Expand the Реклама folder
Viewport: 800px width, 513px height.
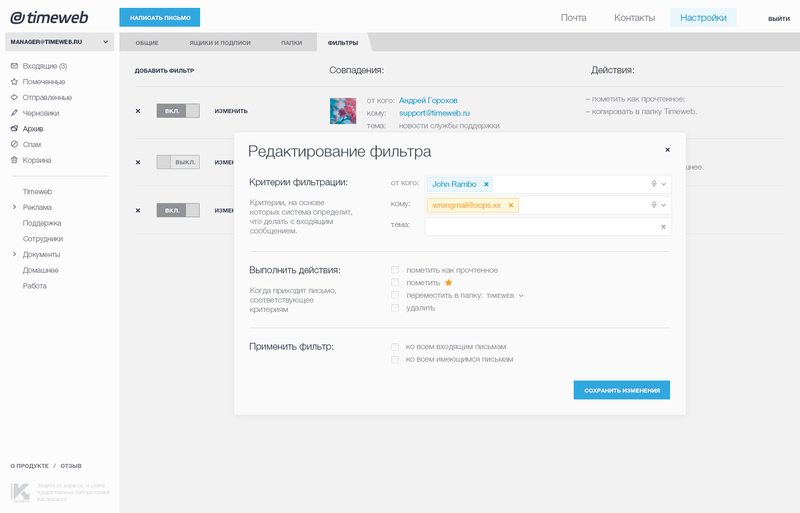tap(14, 207)
